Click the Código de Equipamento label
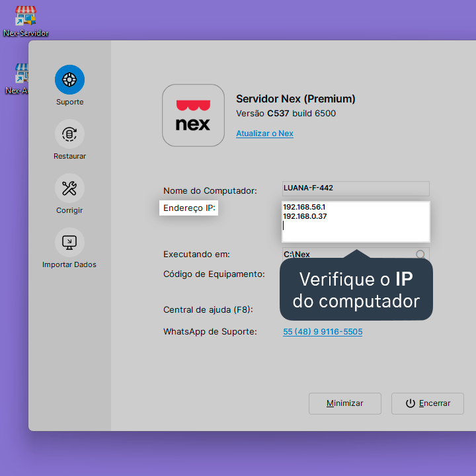Screen dimensions: 476x476 pyautogui.click(x=214, y=274)
